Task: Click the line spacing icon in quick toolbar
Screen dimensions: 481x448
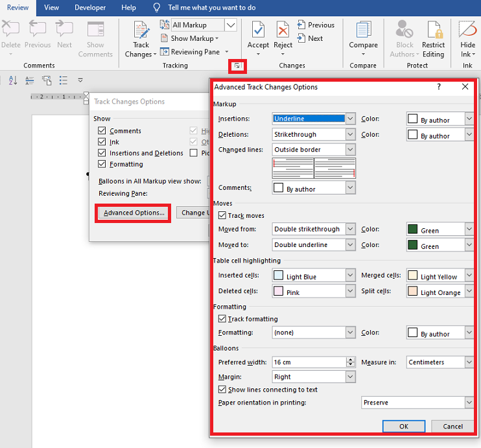Action: coord(30,80)
